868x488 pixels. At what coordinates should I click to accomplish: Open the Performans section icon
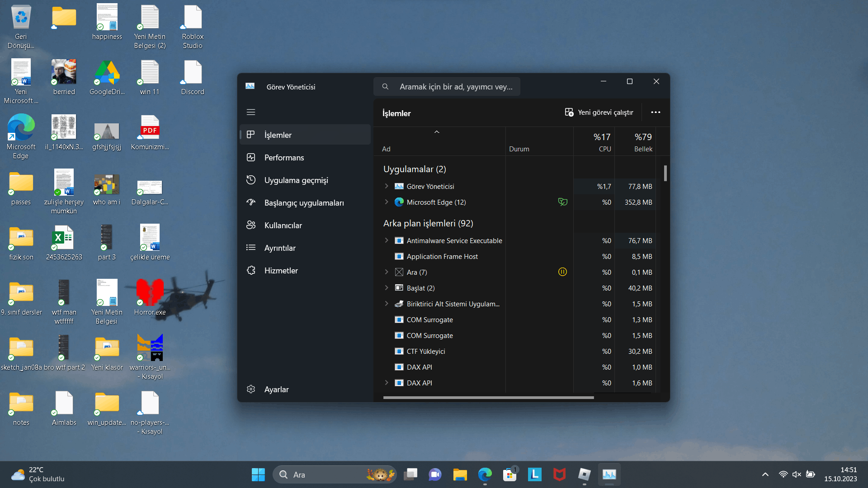pyautogui.click(x=251, y=157)
